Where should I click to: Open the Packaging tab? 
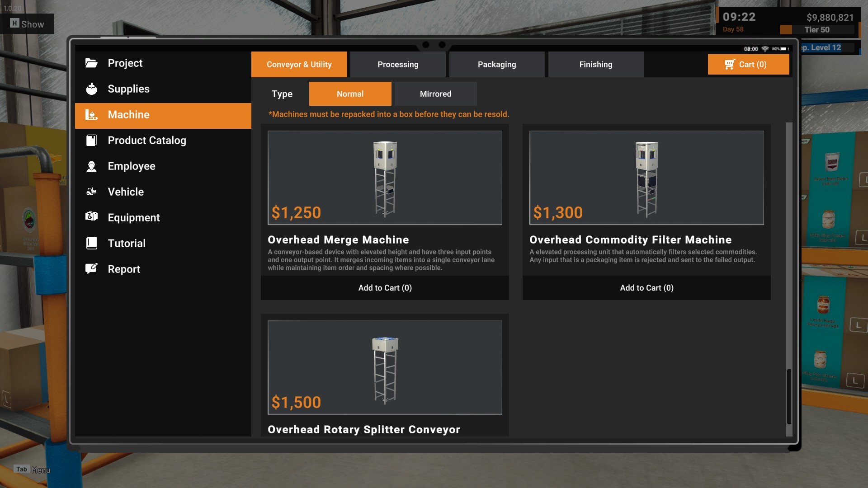[x=497, y=65]
